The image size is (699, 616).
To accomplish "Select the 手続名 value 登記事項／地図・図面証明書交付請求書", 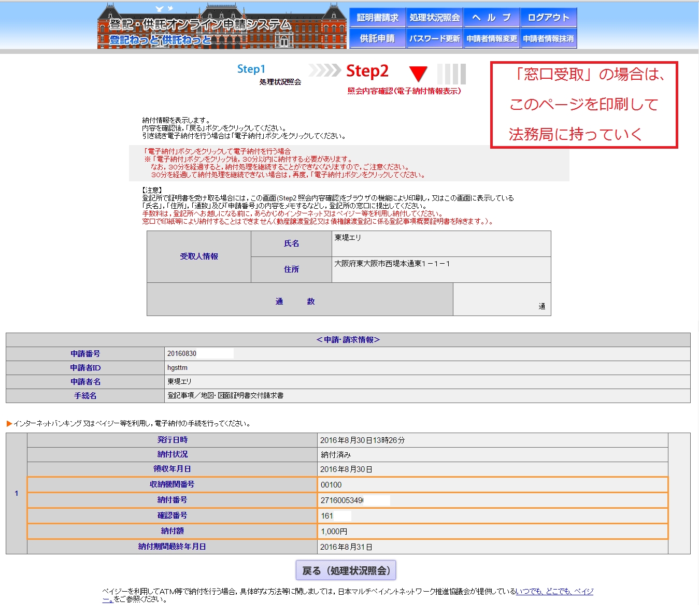I will click(x=225, y=395).
